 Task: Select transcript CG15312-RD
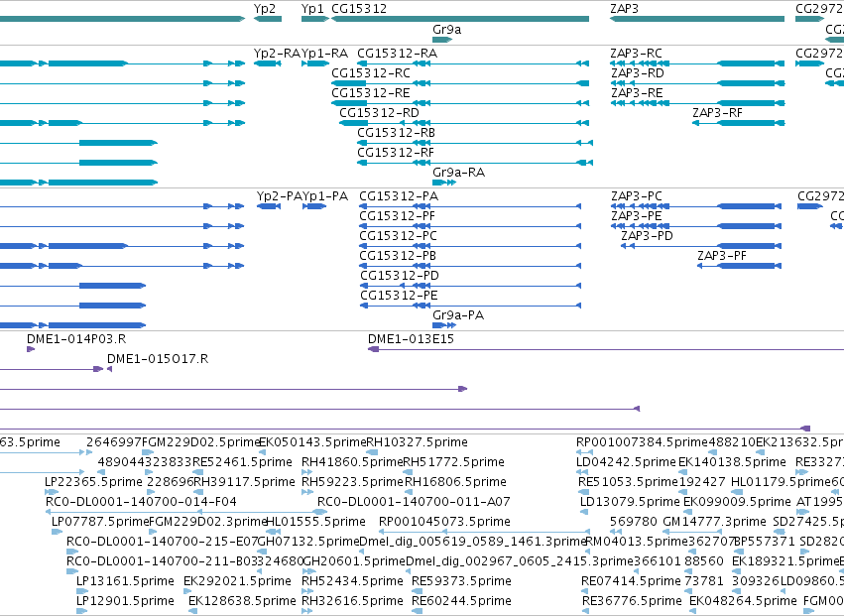464,123
